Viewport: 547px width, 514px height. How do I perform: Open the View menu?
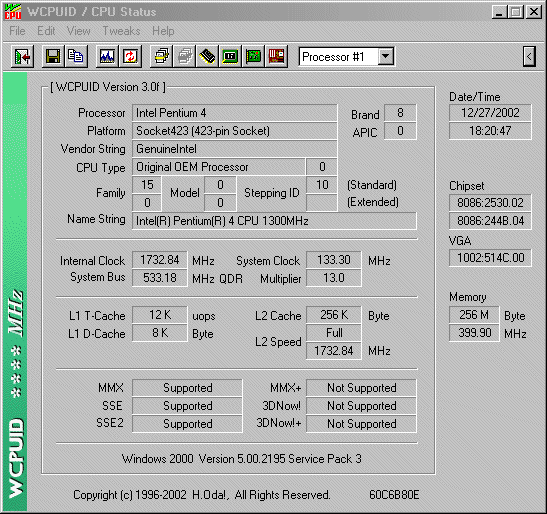click(78, 31)
